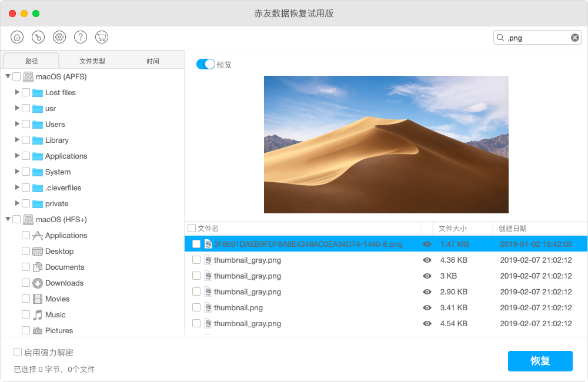Check the Desktop folder checkbox
The width and height of the screenshot is (588, 382).
coord(26,251)
